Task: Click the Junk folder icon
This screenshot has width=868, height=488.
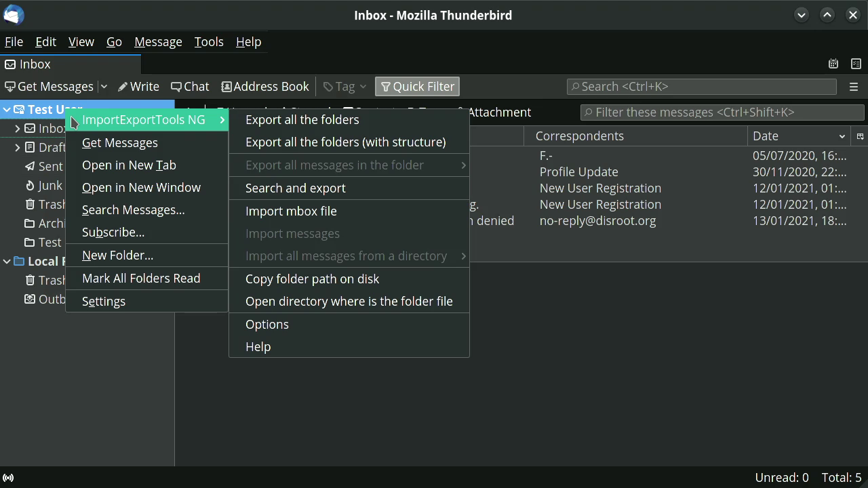Action: pyautogui.click(x=30, y=185)
